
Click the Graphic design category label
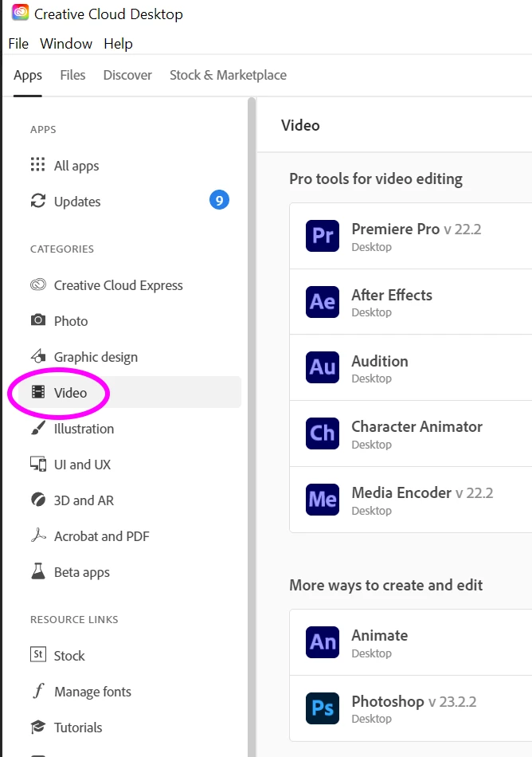(96, 357)
